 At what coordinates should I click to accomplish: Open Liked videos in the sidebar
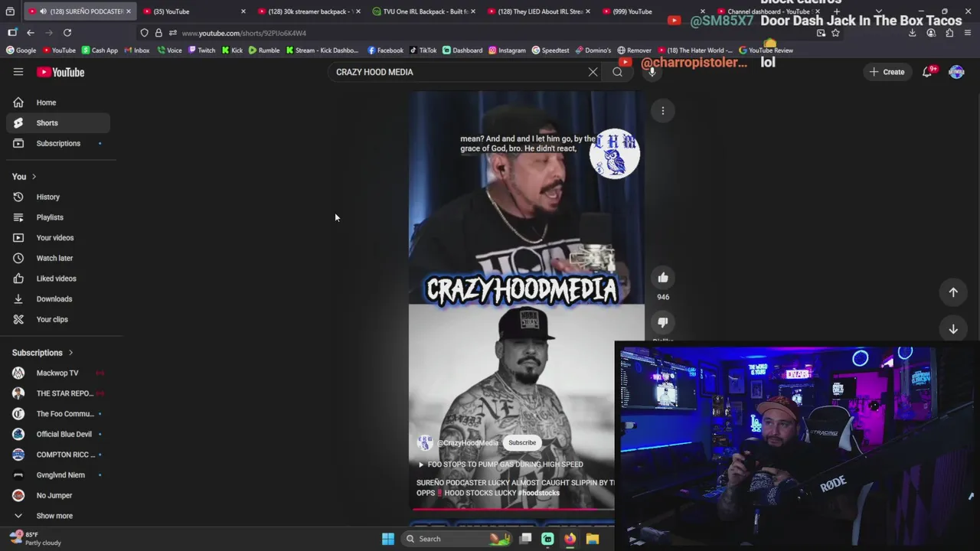(58, 279)
